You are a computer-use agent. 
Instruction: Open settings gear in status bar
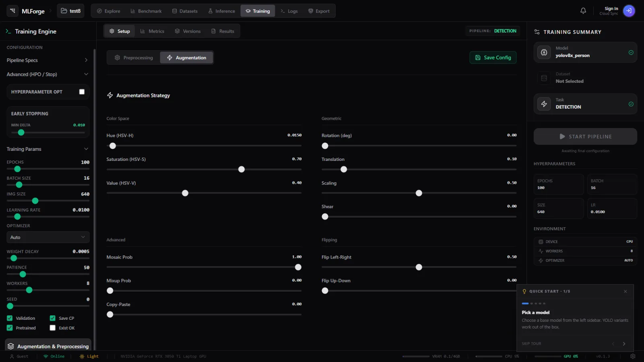tap(633, 356)
